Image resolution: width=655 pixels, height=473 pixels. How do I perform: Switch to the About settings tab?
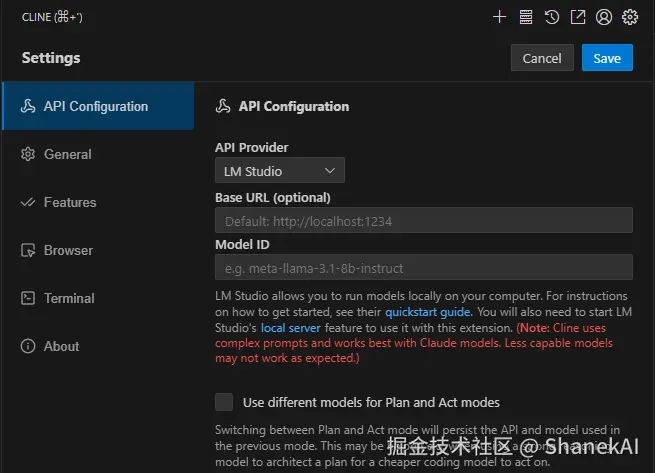98,346
